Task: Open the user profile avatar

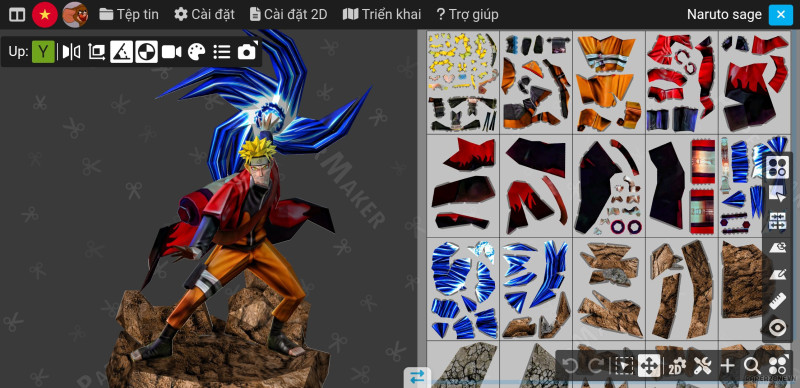Action: pyautogui.click(x=75, y=14)
